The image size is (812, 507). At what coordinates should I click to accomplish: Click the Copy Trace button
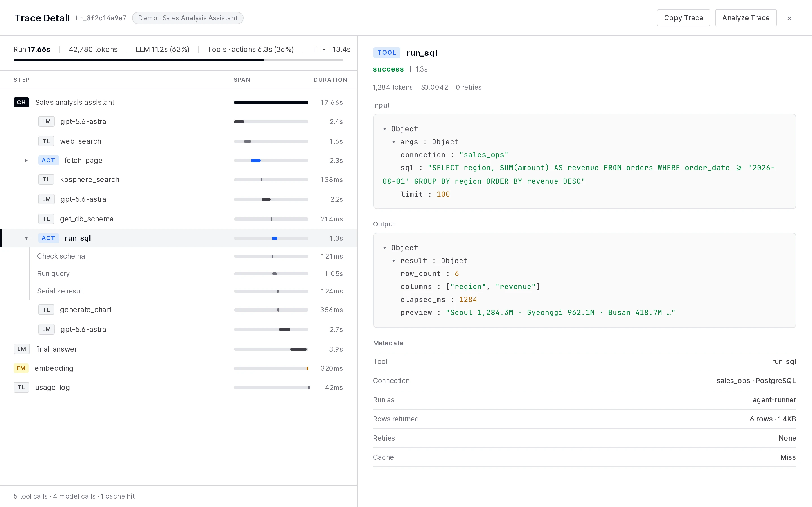coord(683,18)
